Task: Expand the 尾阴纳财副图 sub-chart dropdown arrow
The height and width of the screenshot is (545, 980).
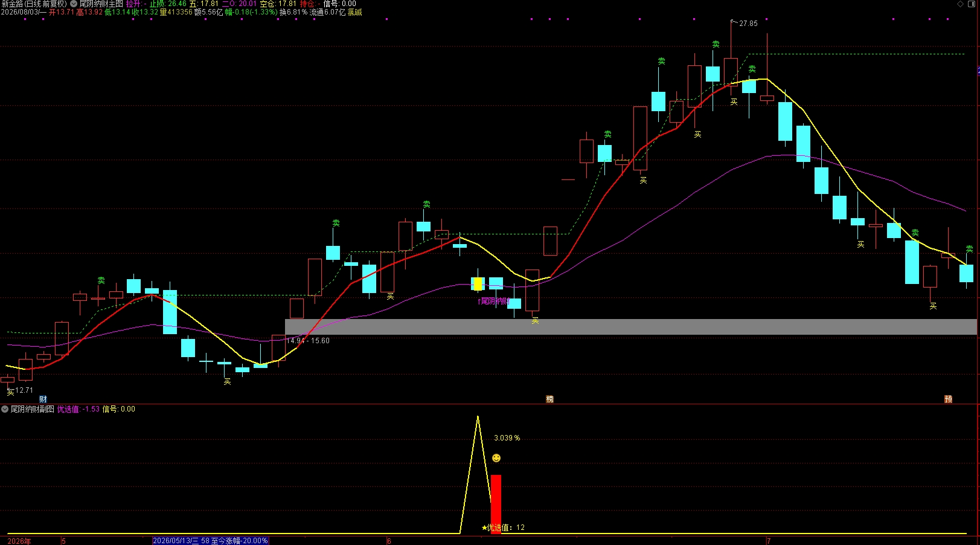Action: coord(5,409)
